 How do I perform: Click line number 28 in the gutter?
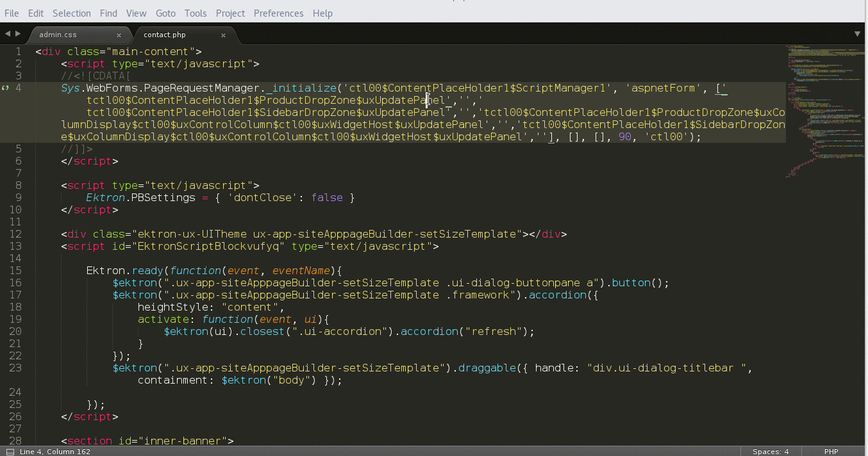tap(15, 441)
